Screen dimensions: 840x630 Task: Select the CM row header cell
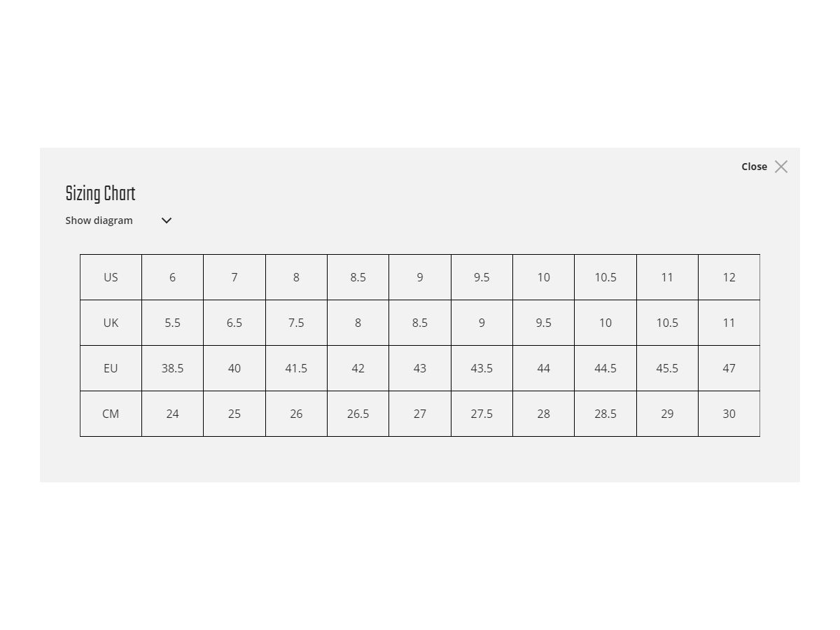coord(111,414)
